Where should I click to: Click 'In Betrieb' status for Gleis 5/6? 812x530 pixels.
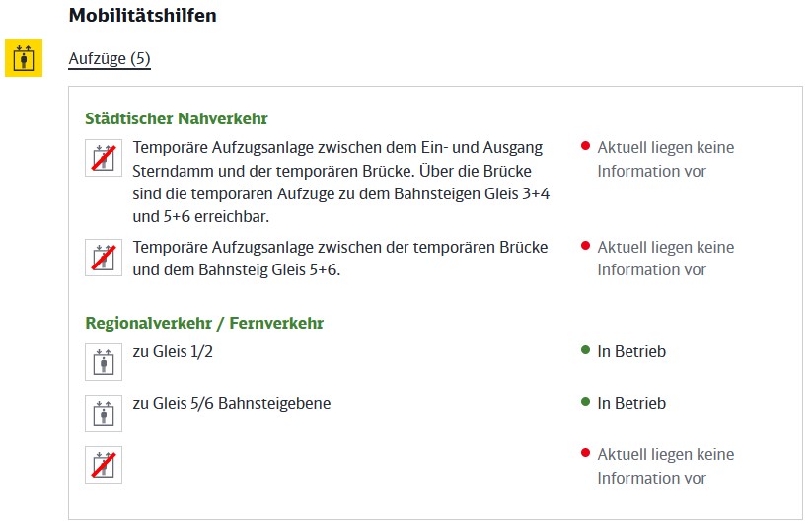pyautogui.click(x=631, y=403)
